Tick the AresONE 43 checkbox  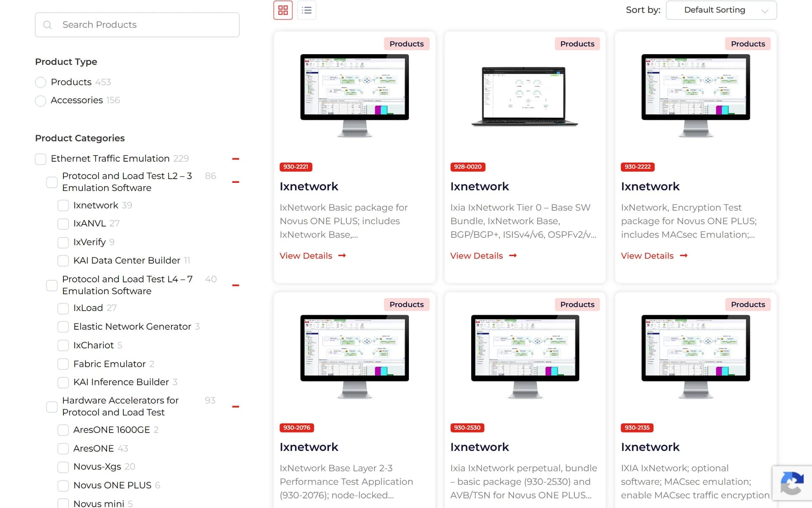[x=63, y=449]
